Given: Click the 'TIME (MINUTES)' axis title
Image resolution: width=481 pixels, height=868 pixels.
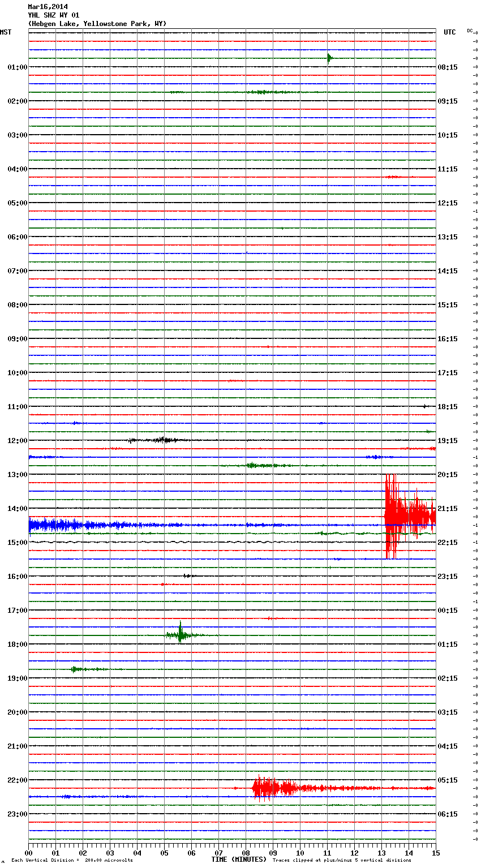Looking at the screenshot, I should (239, 860).
